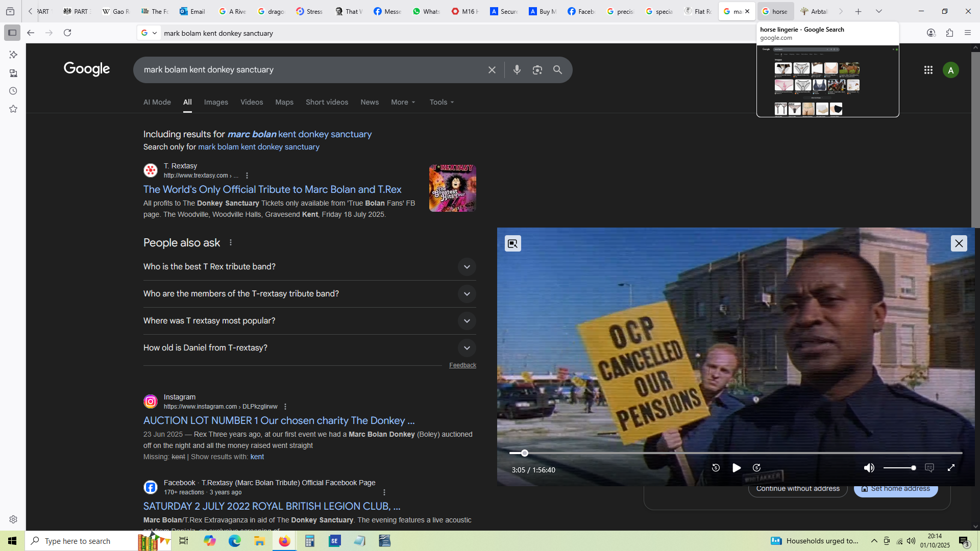Rewind the video ten seconds
The image size is (980, 551).
pos(716,468)
